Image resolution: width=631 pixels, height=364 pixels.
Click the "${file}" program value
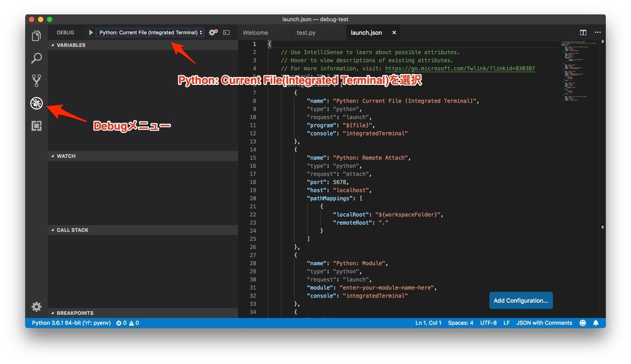pos(357,125)
